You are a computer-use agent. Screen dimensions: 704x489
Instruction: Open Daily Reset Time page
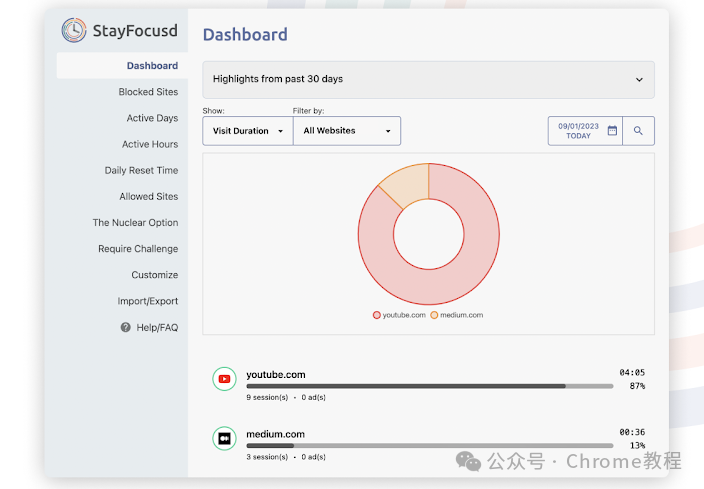(141, 170)
